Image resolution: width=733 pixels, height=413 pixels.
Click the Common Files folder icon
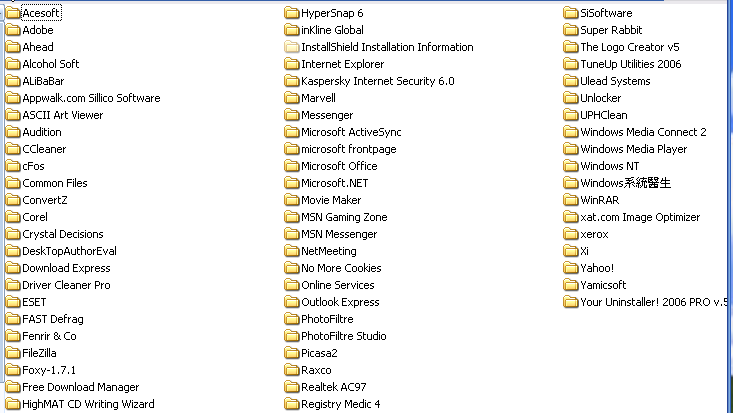tap(13, 183)
